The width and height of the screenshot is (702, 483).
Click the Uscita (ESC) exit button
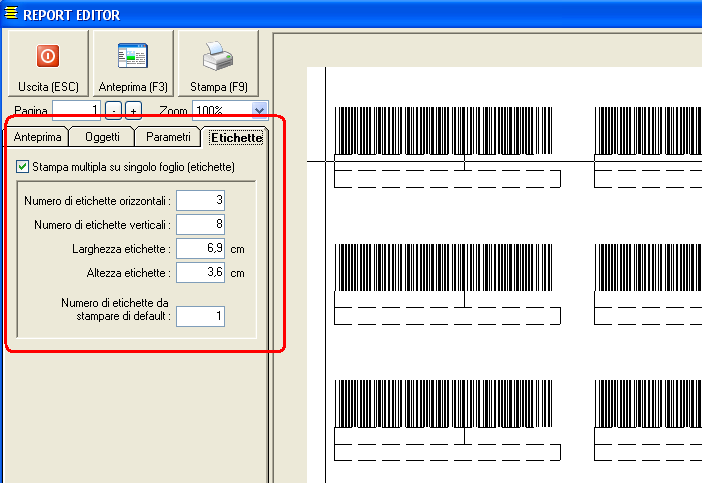(x=48, y=63)
